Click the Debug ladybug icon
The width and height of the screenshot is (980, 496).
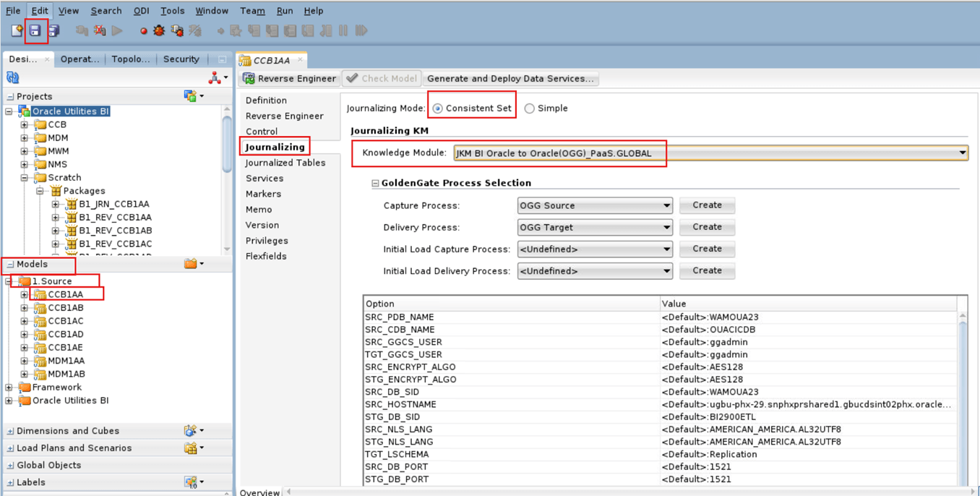[159, 31]
